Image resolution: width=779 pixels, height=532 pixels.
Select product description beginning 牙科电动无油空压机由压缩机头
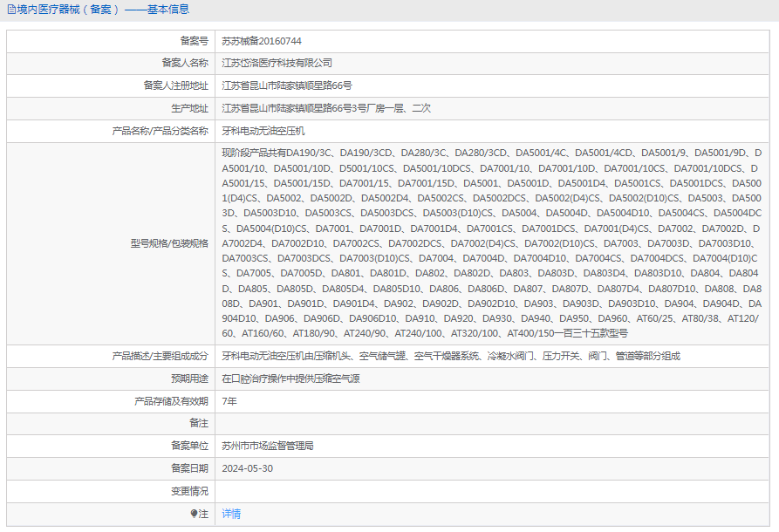tap(451, 356)
